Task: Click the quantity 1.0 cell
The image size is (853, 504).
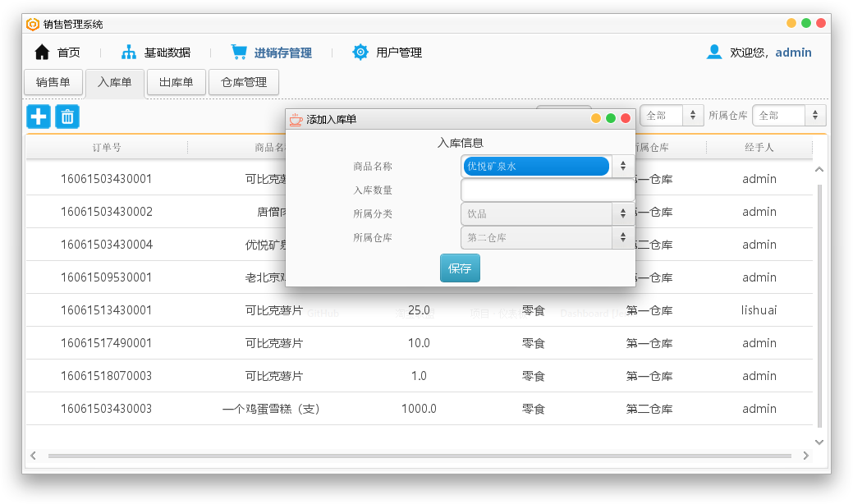Action: (419, 376)
